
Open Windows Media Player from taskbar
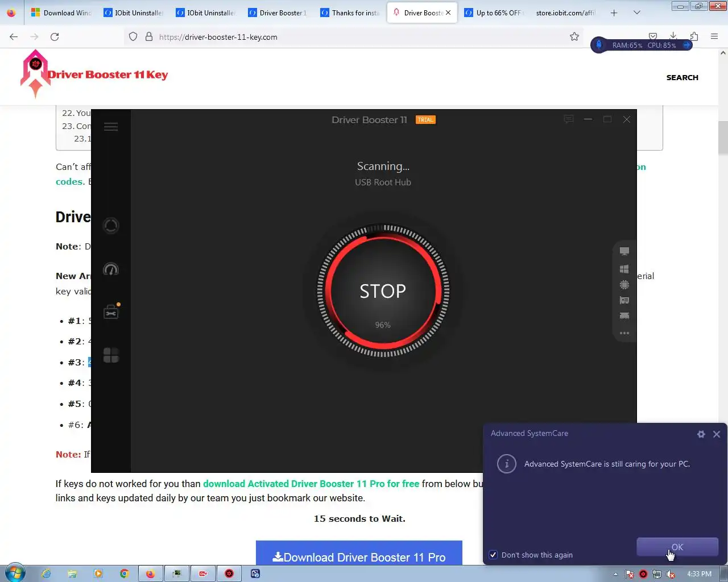point(98,573)
